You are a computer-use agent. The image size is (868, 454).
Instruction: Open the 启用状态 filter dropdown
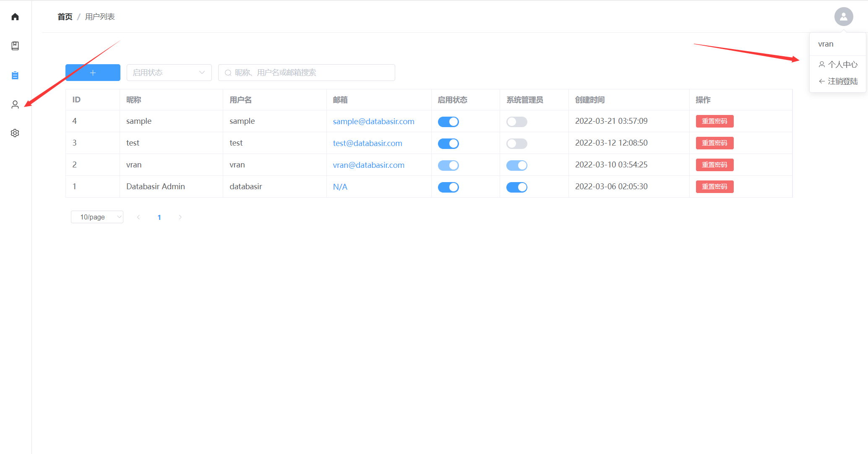click(x=169, y=73)
